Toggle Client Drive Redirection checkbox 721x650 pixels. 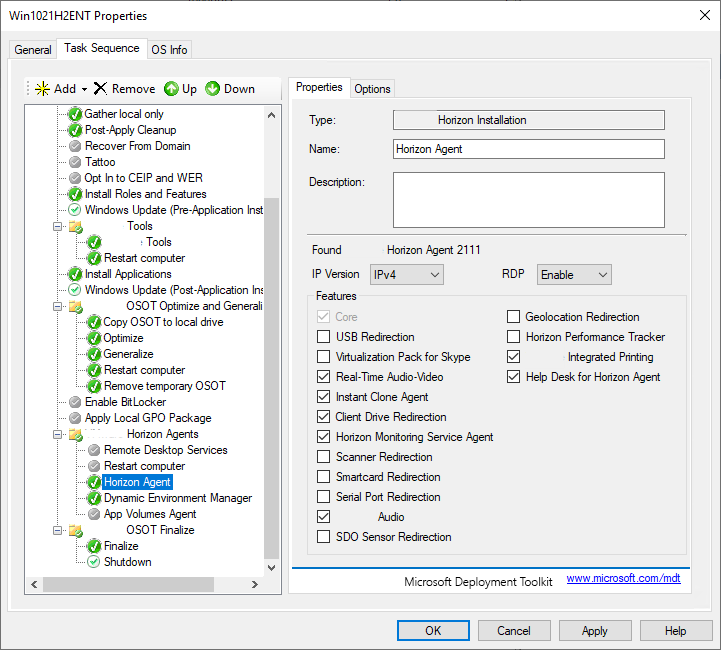(x=323, y=416)
